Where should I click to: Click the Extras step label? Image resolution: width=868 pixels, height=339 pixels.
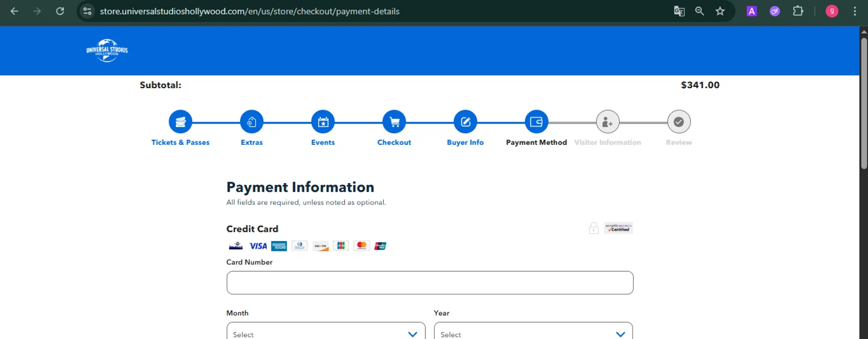click(252, 143)
